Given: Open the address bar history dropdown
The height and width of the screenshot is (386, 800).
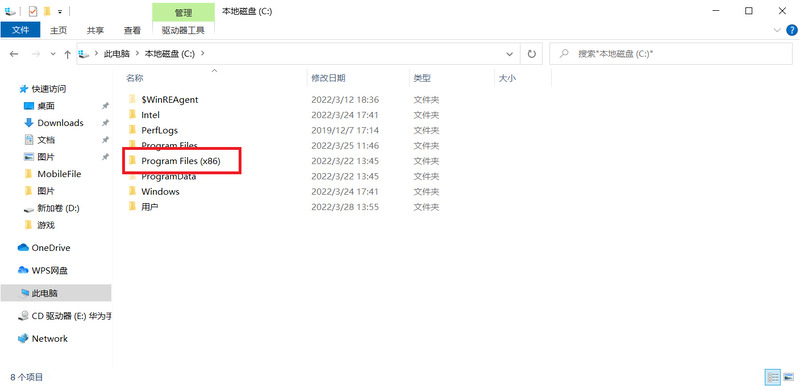Looking at the screenshot, I should (x=509, y=54).
